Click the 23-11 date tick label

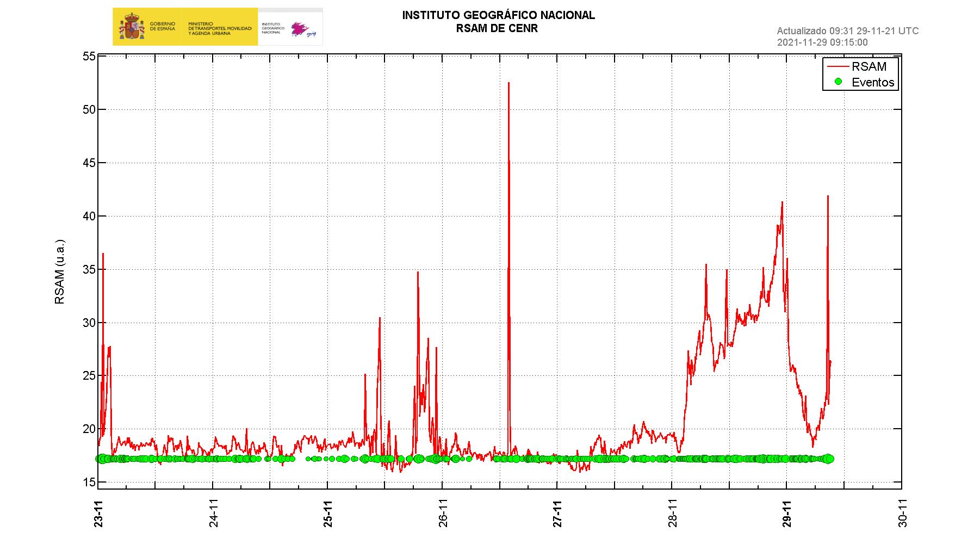[98, 514]
